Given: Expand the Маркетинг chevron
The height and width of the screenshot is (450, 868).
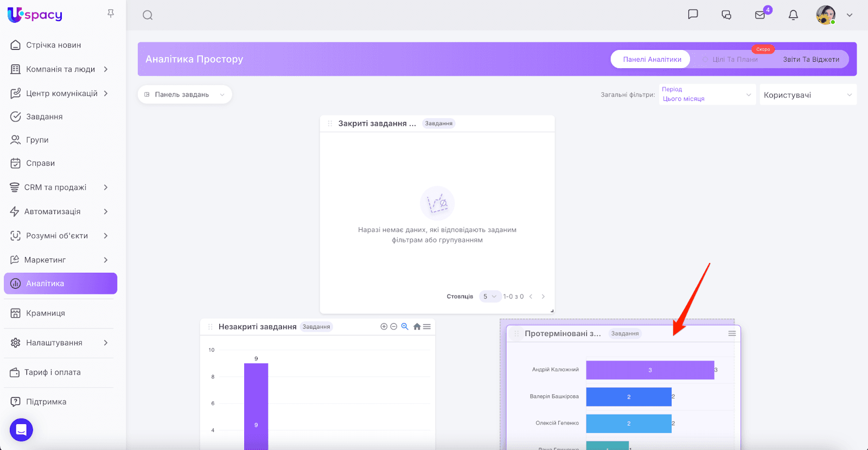Looking at the screenshot, I should pos(106,260).
